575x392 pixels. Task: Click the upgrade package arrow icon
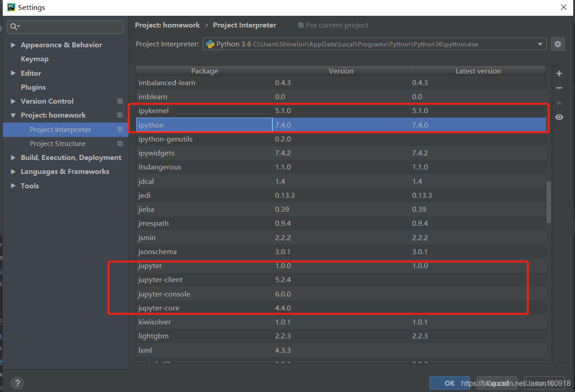[x=559, y=103]
